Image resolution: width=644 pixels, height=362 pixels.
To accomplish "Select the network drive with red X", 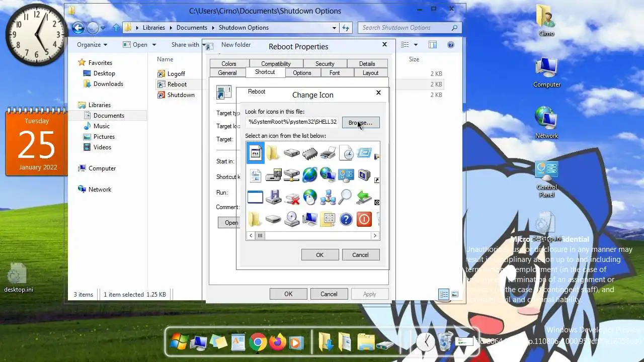I will pyautogui.click(x=292, y=197).
